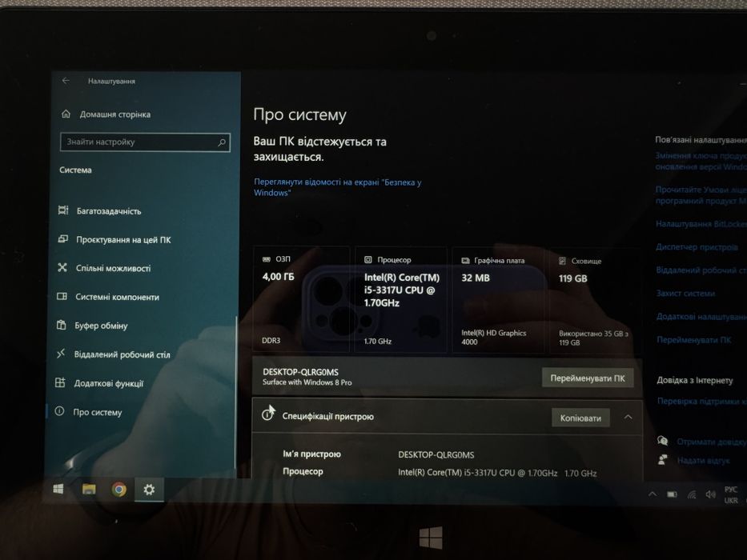The width and height of the screenshot is (747, 560).
Task: Click Додаткові функції sidebar icon
Action: pos(60,382)
